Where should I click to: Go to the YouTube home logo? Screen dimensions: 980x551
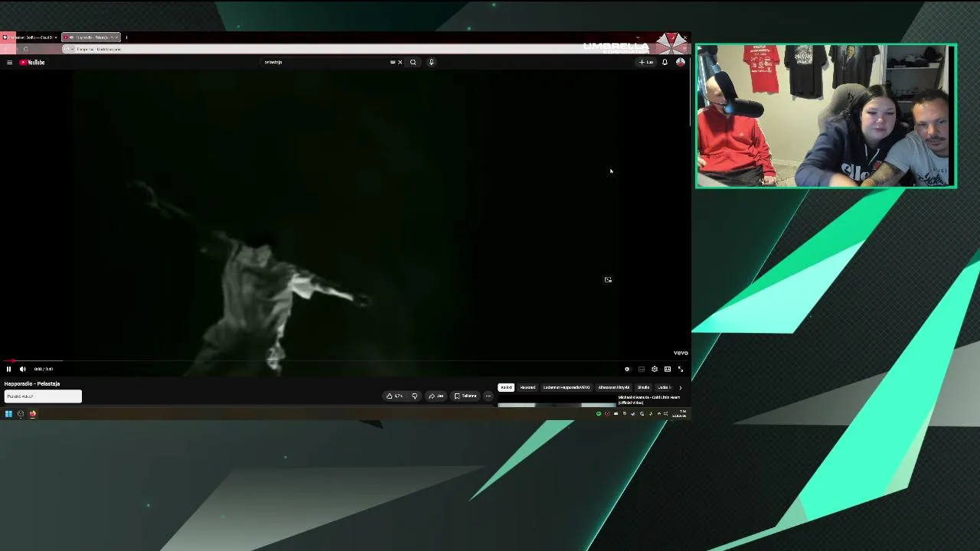33,62
